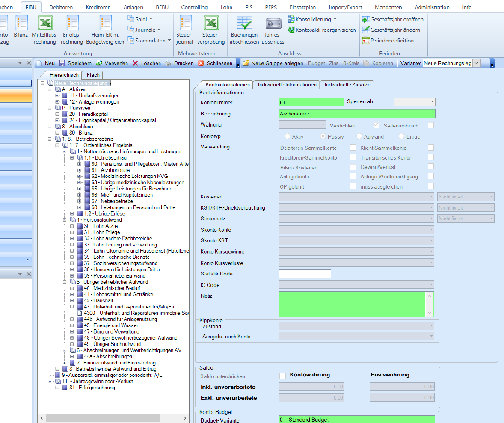The width and height of the screenshot is (504, 423).
Task: Click the Geschäftsjahr eröffnen icon
Action: tap(365, 19)
